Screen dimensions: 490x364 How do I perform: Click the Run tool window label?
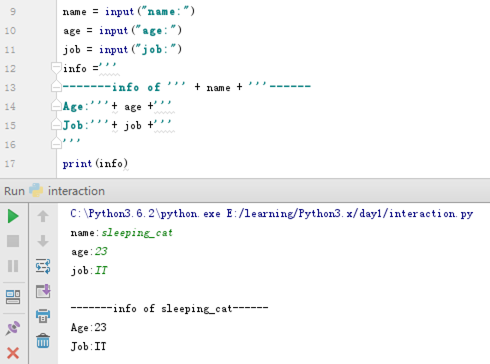coord(14,191)
